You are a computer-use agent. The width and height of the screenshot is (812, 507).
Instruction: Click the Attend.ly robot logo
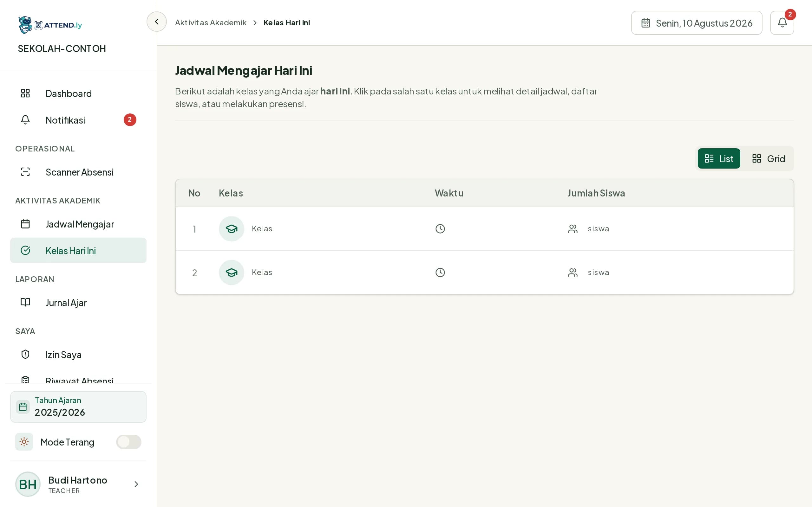[x=25, y=25]
